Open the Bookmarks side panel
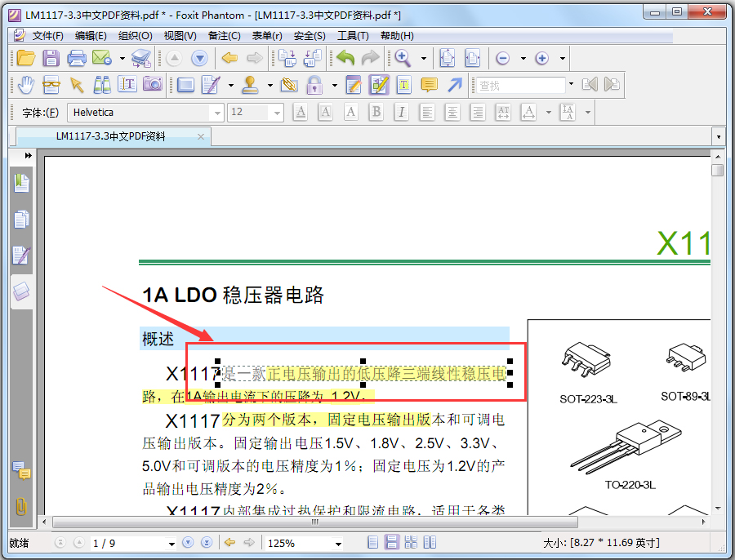735x560 pixels. pyautogui.click(x=21, y=183)
